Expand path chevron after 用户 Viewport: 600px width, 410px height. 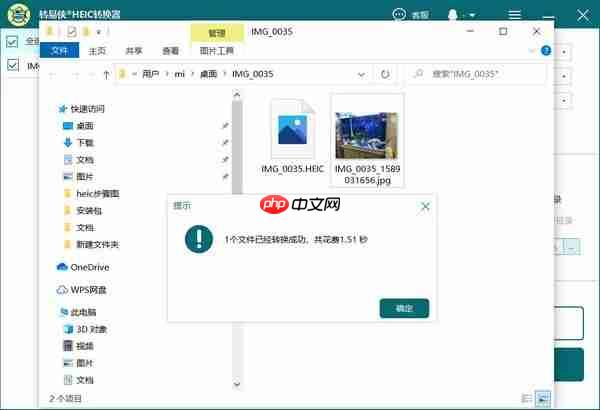(x=167, y=74)
